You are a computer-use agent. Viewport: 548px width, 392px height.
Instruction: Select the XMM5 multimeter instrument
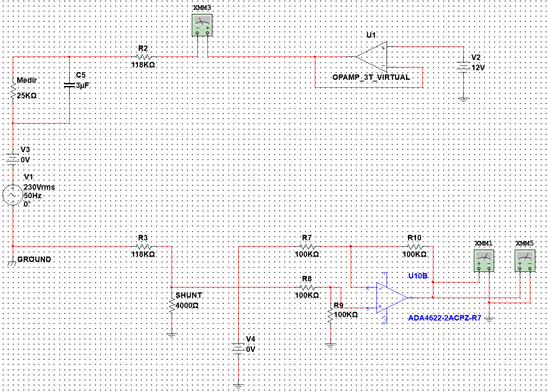(x=525, y=260)
